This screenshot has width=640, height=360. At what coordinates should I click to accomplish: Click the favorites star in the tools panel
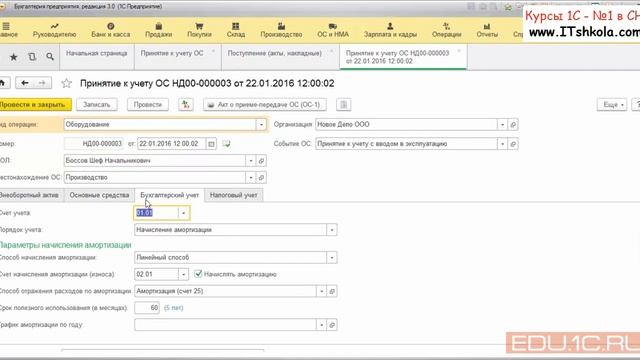click(13, 57)
